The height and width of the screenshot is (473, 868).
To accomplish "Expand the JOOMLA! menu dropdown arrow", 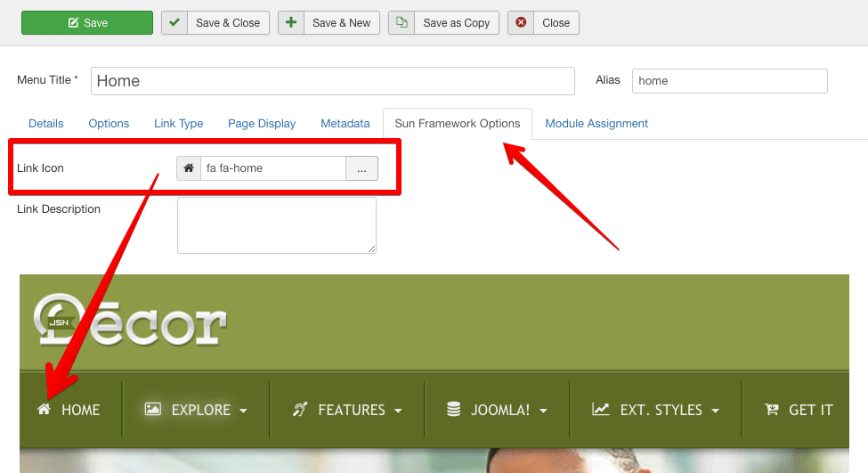I will [542, 411].
